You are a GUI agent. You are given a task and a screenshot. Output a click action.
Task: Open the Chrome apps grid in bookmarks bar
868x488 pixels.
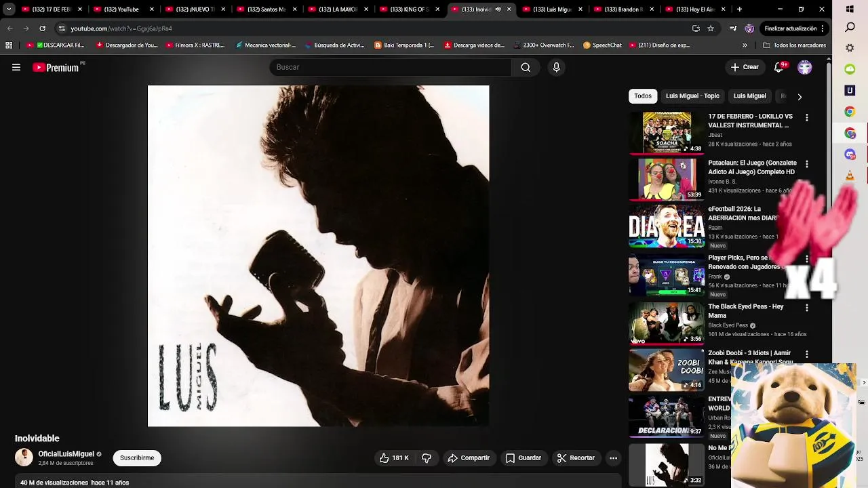(9, 45)
